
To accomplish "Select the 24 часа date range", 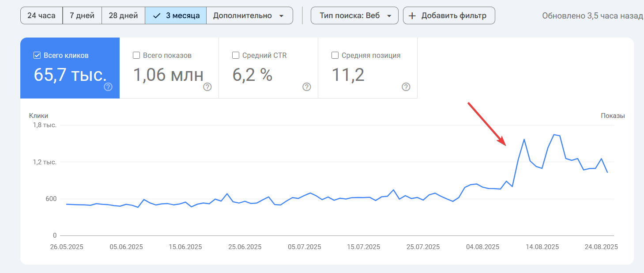I will click(x=41, y=16).
